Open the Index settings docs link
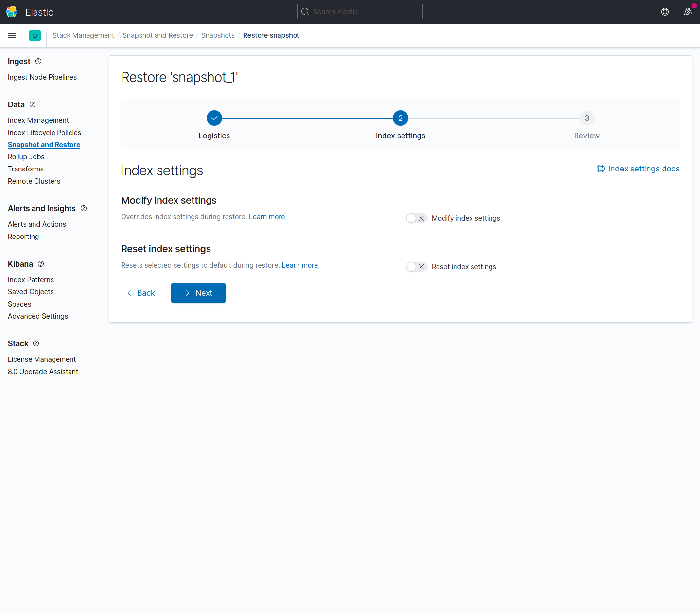700x613 pixels. [x=638, y=169]
